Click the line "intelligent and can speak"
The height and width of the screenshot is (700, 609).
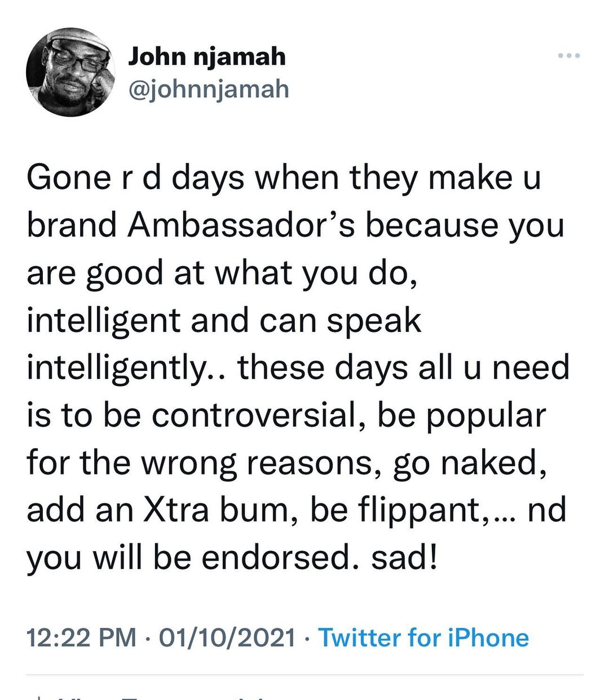[224, 320]
